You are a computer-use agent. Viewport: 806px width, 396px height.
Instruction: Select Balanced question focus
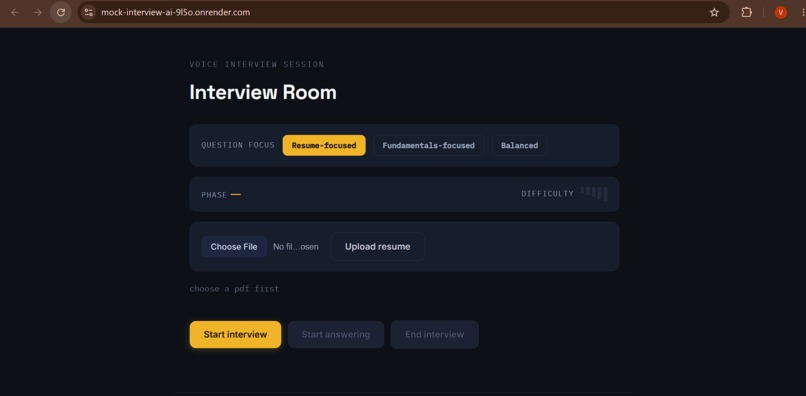tap(519, 146)
